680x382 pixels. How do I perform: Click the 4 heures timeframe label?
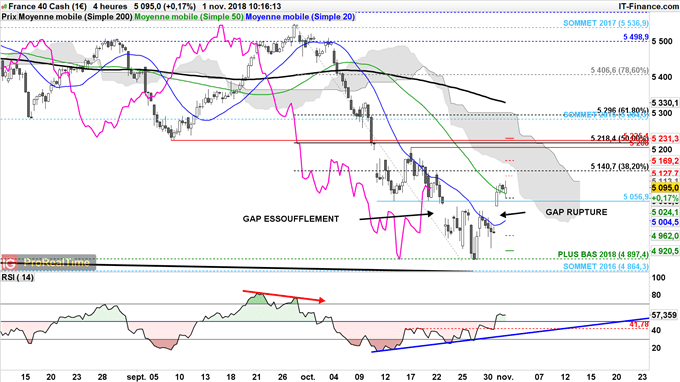click(x=110, y=7)
